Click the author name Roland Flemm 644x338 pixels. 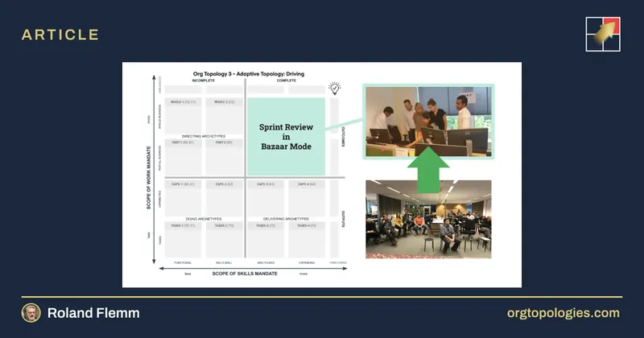(x=93, y=313)
